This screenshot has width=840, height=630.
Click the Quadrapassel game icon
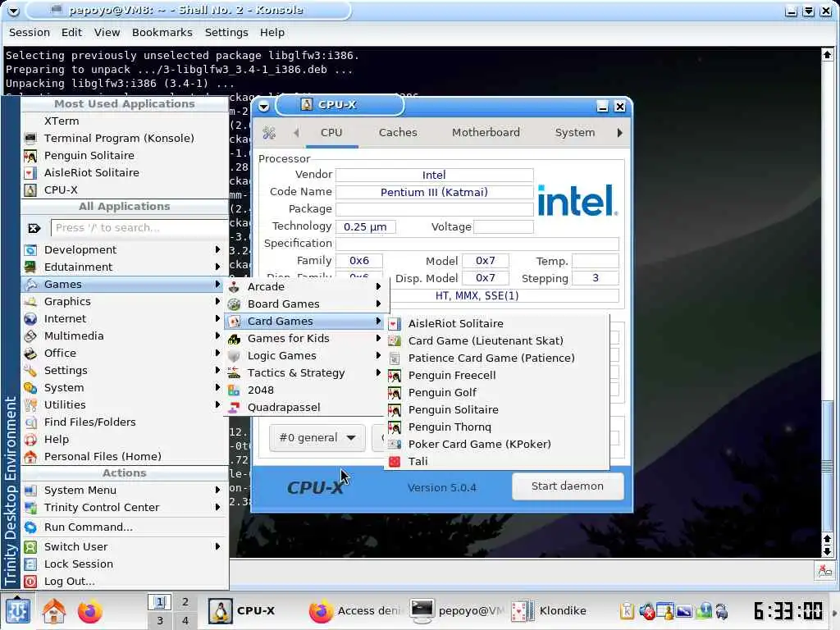[234, 408]
